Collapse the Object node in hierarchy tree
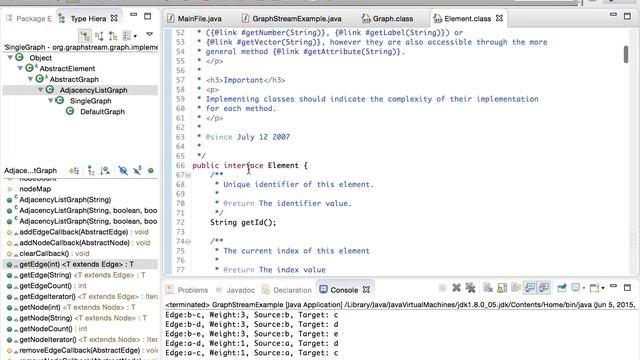The width and height of the screenshot is (640, 360). click(10, 58)
